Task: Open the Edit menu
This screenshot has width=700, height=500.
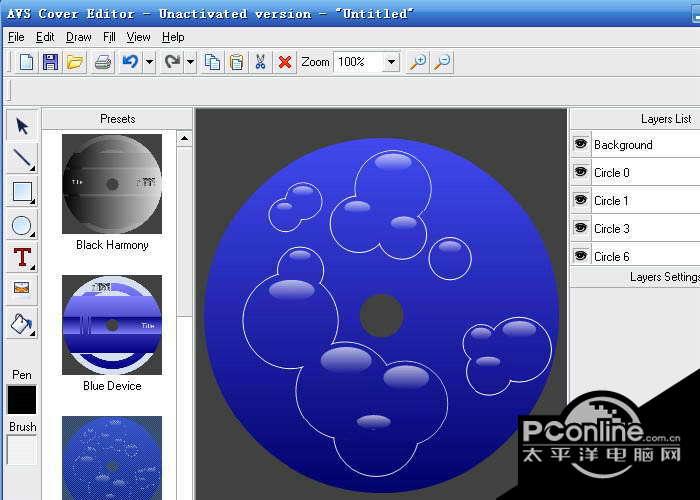Action: (x=45, y=37)
